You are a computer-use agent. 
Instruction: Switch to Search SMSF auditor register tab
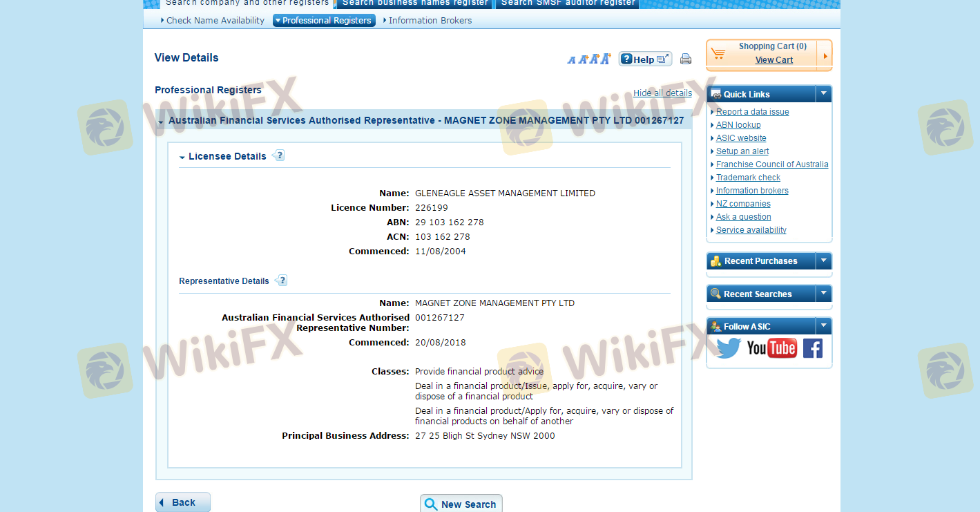pos(568,3)
